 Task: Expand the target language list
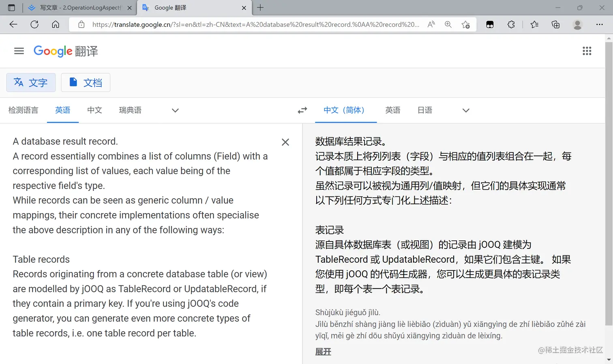(x=466, y=110)
